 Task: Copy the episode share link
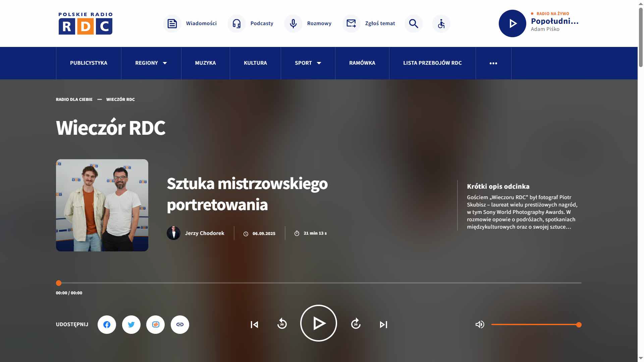pos(180,324)
